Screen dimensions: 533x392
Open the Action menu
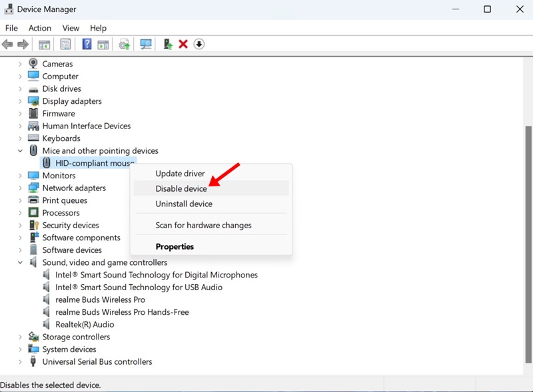(39, 28)
